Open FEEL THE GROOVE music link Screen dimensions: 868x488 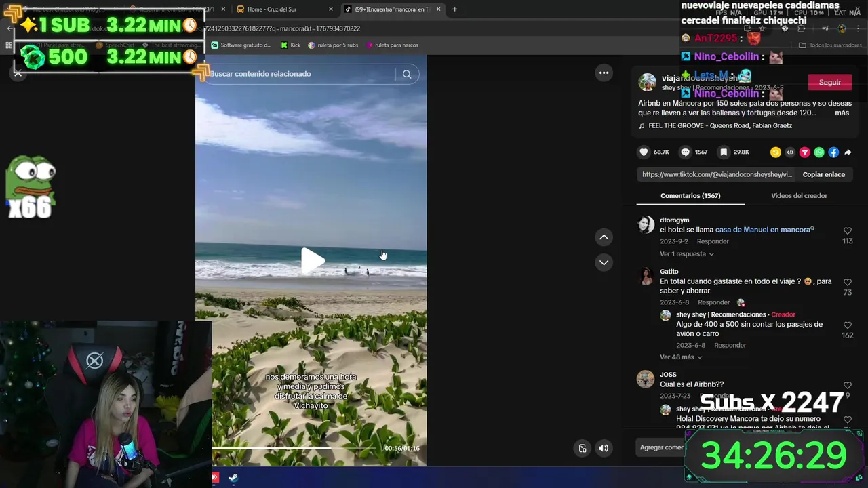coord(719,125)
